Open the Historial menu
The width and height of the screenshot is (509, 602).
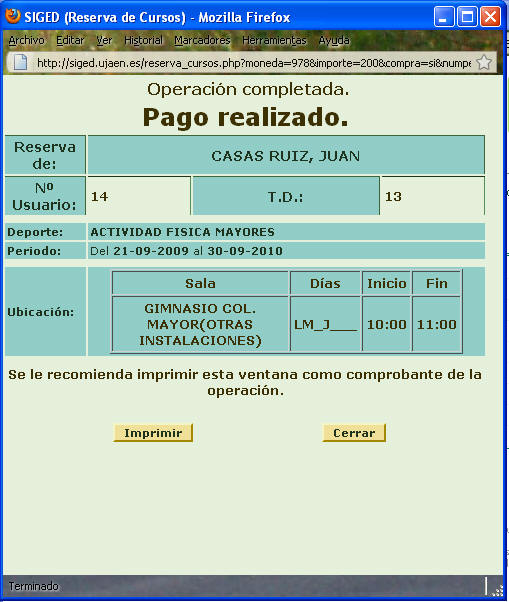pos(143,40)
